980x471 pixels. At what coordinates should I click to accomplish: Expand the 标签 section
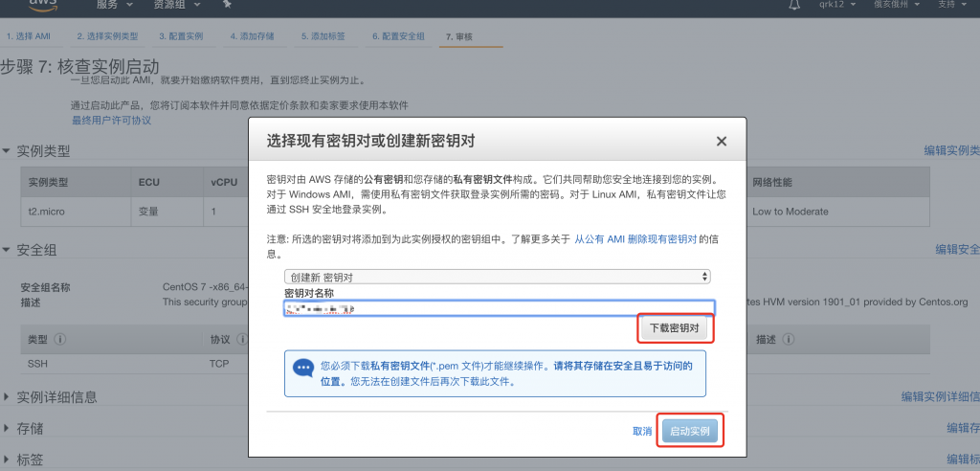tap(7, 460)
